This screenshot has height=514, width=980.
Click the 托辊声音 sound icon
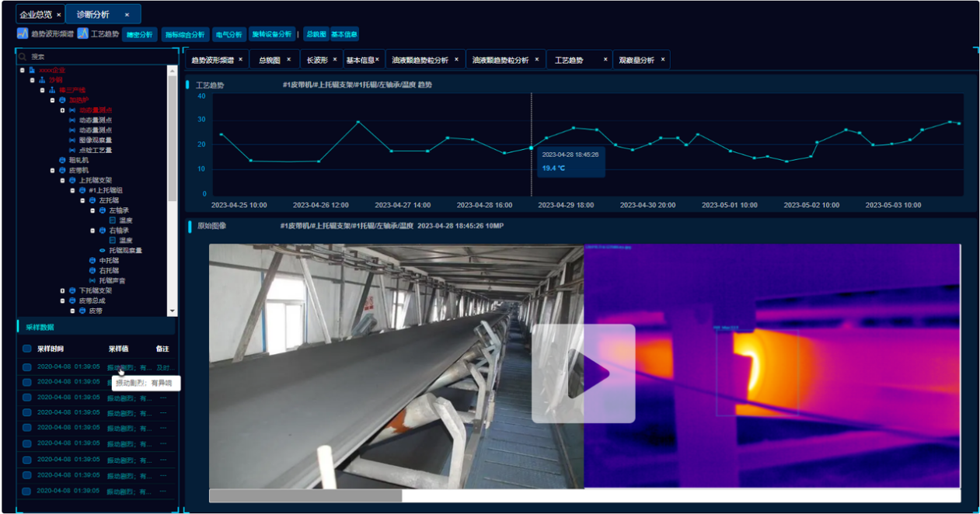[92, 280]
